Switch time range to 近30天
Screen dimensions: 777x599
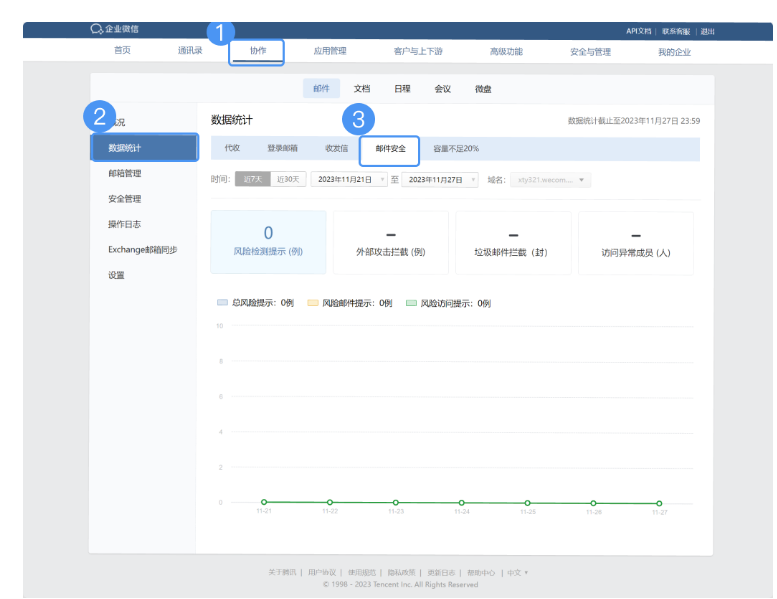pyautogui.click(x=288, y=179)
